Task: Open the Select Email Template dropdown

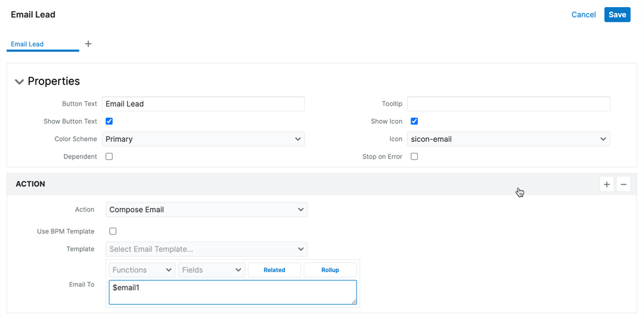Action: (x=206, y=249)
